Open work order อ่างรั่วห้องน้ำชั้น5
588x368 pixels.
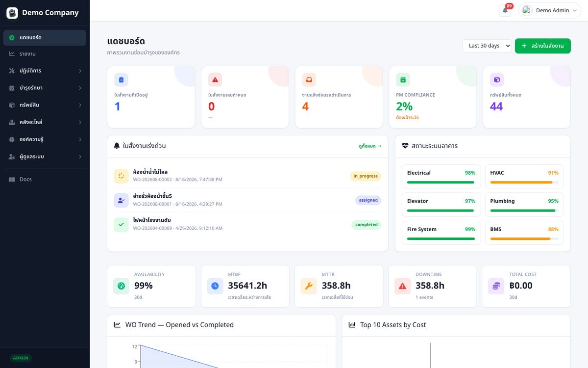[x=247, y=200]
